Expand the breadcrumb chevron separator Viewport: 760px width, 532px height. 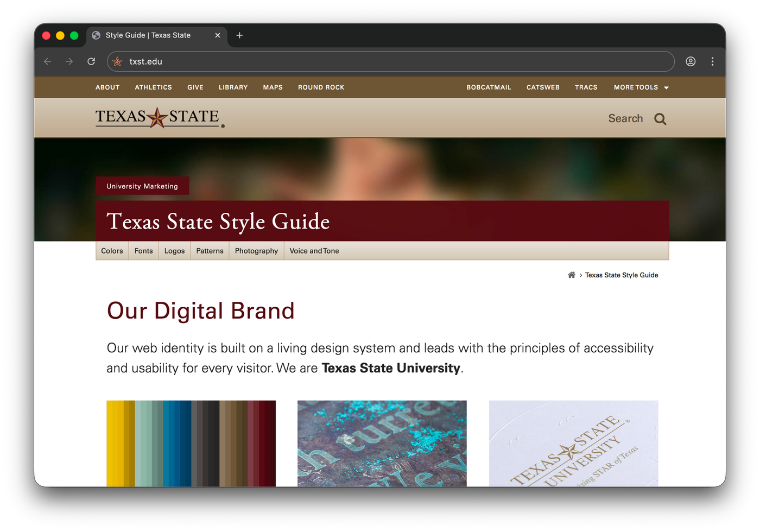(580, 275)
